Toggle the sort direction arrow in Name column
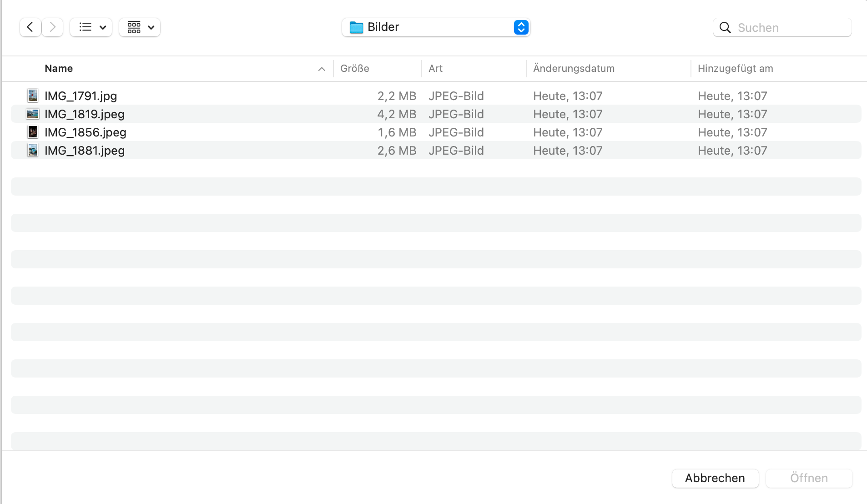 point(322,69)
